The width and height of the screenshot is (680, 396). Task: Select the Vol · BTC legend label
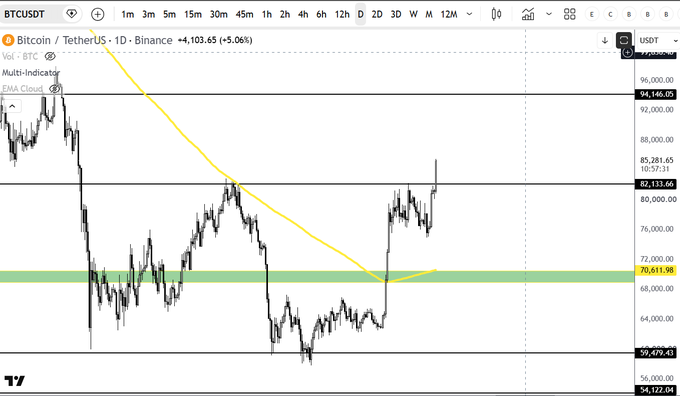pos(20,56)
